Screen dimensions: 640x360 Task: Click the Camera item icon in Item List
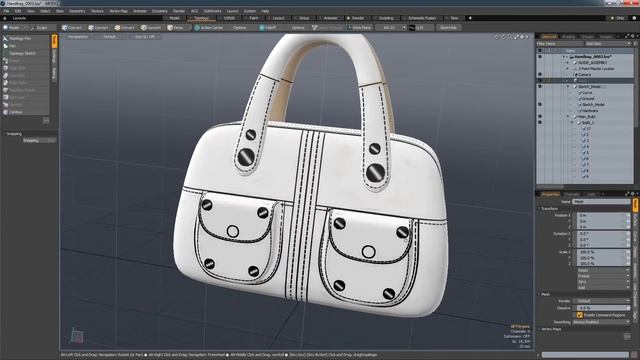576,75
